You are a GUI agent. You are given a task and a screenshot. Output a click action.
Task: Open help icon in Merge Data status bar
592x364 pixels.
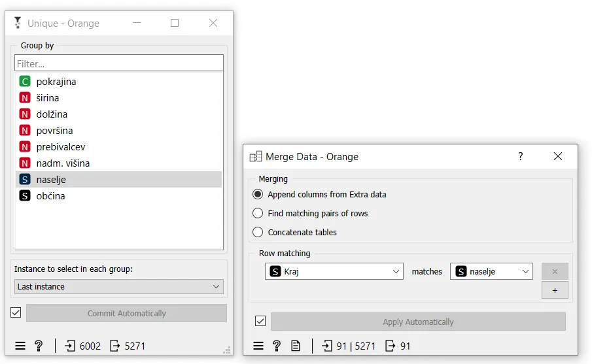tap(277, 346)
